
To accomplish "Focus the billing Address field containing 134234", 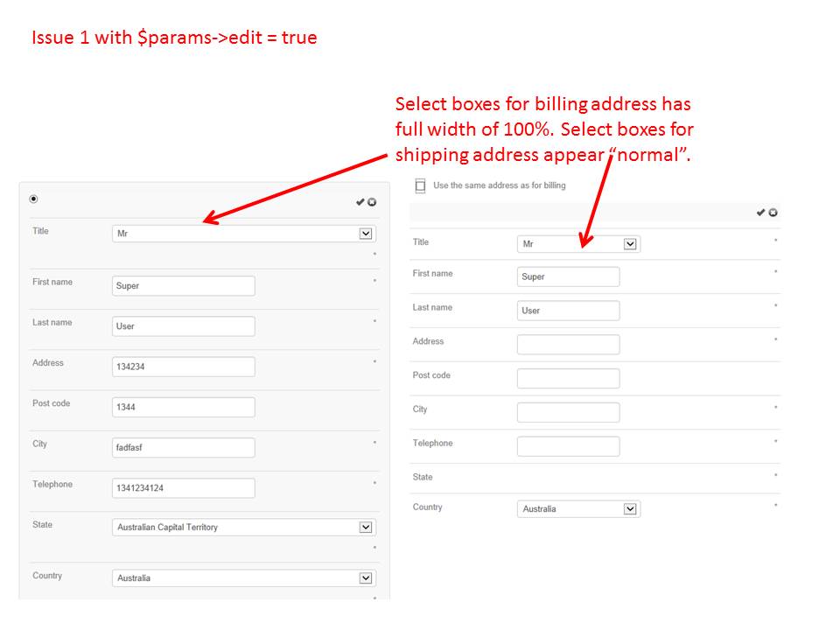I will (x=184, y=367).
